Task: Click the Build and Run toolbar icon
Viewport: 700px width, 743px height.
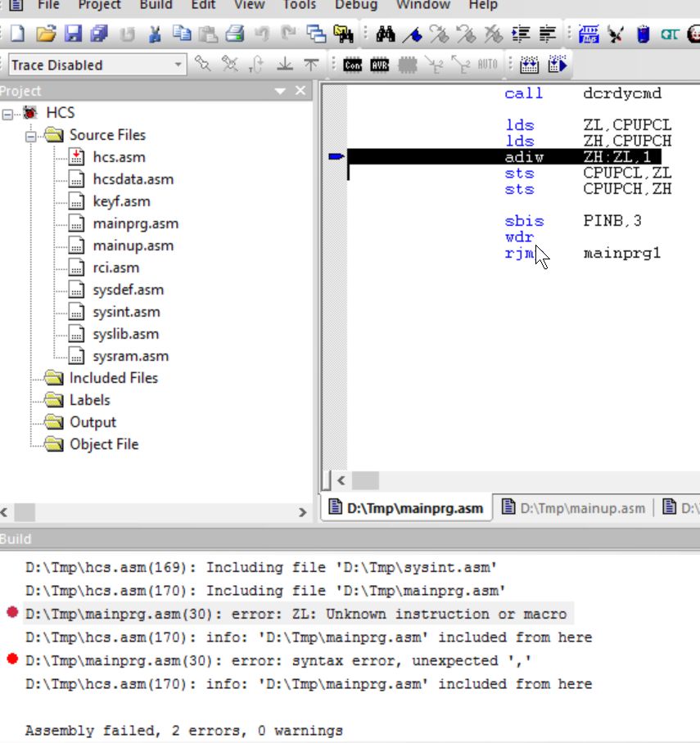Action: [559, 63]
